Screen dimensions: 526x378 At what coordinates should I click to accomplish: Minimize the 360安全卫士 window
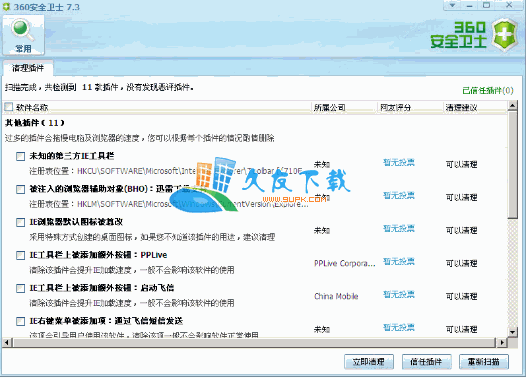coord(469,6)
